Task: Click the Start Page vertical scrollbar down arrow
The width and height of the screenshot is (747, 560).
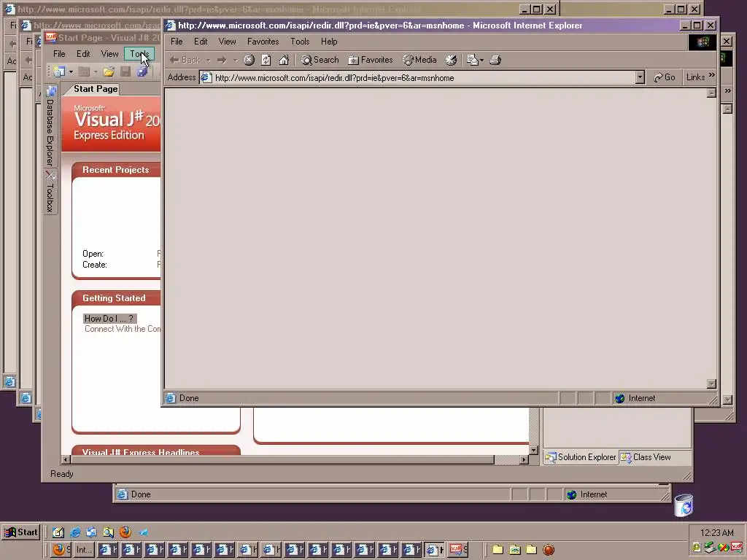Action: click(x=533, y=450)
